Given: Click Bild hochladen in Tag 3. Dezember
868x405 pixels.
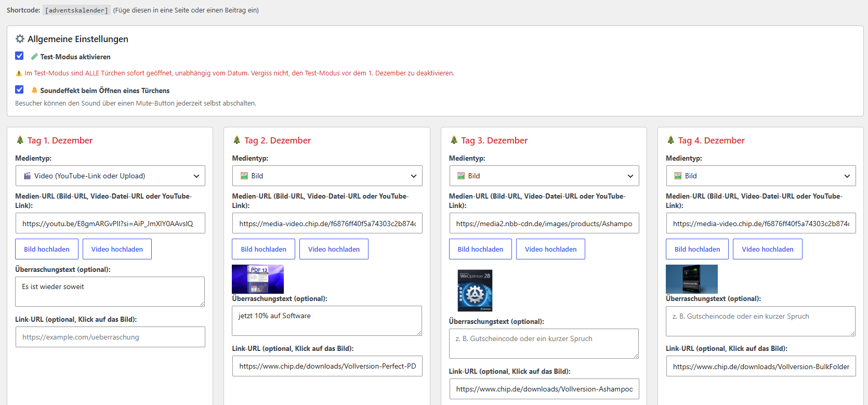Looking at the screenshot, I should 480,249.
